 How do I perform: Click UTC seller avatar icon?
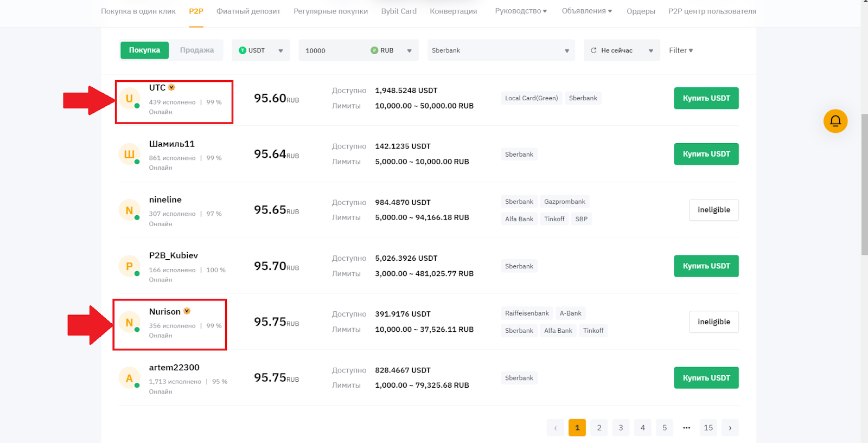(x=129, y=99)
